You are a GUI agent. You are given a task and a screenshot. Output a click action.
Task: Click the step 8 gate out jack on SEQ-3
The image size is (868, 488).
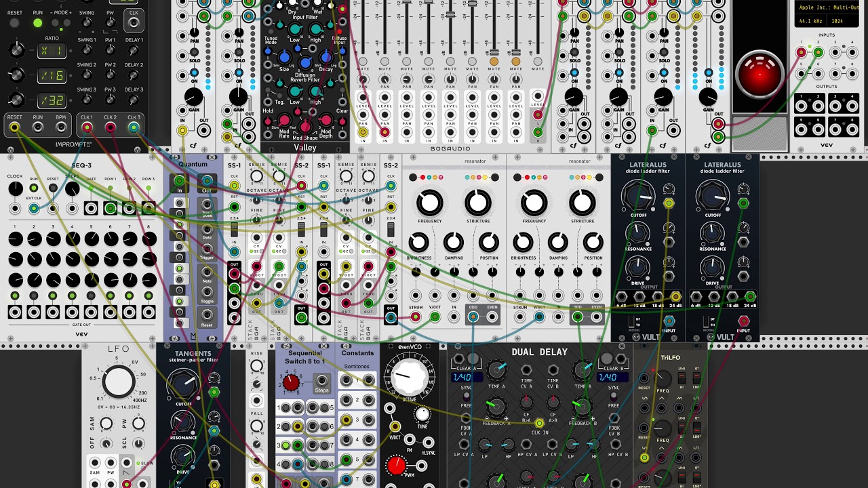(148, 313)
